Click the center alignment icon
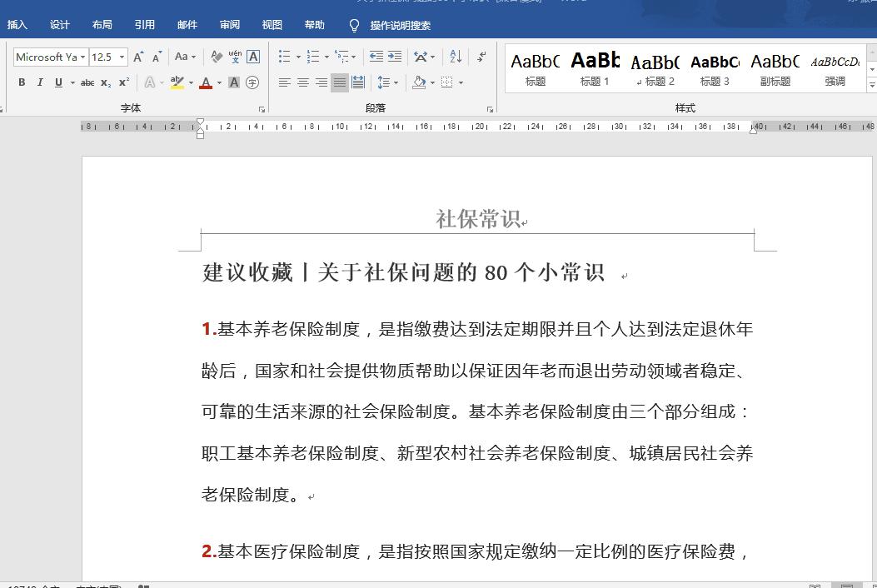This screenshot has height=588, width=877. pos(302,82)
